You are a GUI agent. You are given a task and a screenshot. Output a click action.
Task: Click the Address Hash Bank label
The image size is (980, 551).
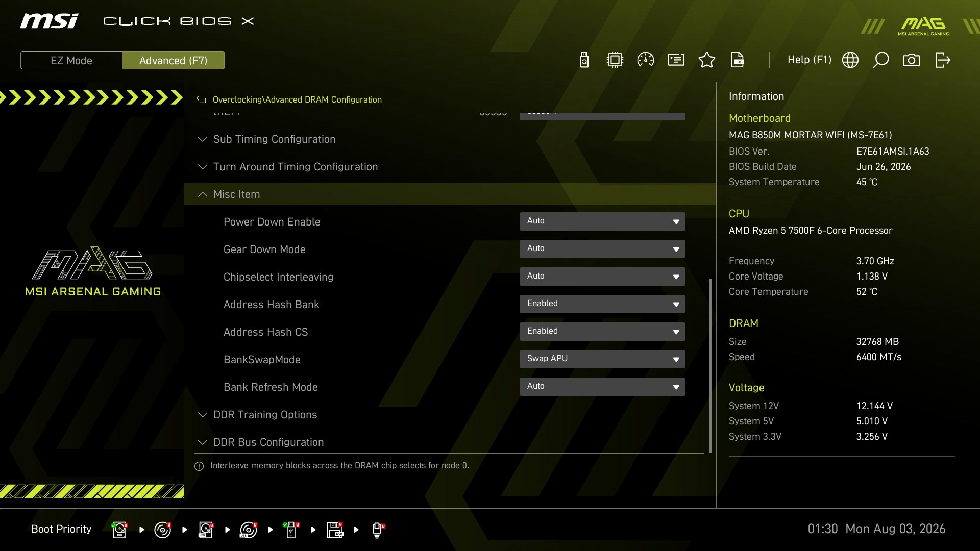click(x=272, y=305)
